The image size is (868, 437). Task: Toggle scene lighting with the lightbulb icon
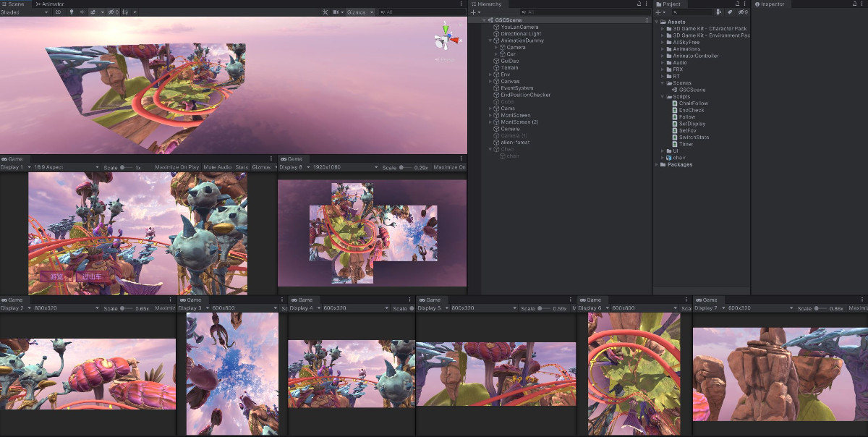click(x=71, y=12)
